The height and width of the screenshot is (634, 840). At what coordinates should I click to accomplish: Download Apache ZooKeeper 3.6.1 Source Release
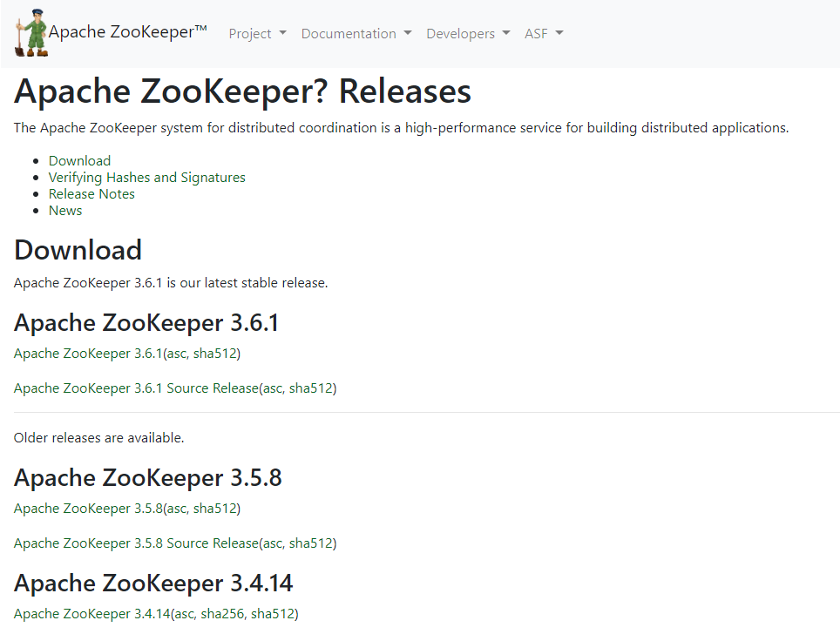(x=136, y=388)
